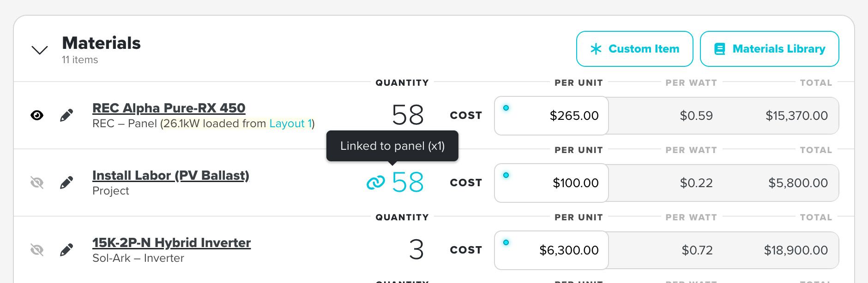The image size is (868, 283).
Task: Click the inverter quantity value 3
Action: click(416, 250)
